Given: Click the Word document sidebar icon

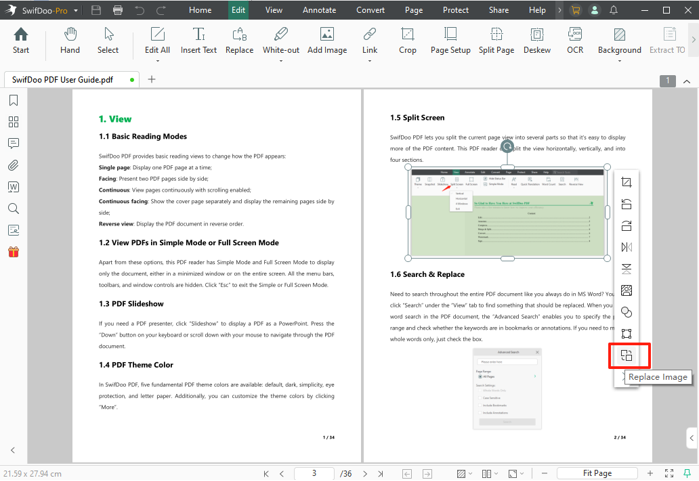Looking at the screenshot, I should (x=13, y=187).
